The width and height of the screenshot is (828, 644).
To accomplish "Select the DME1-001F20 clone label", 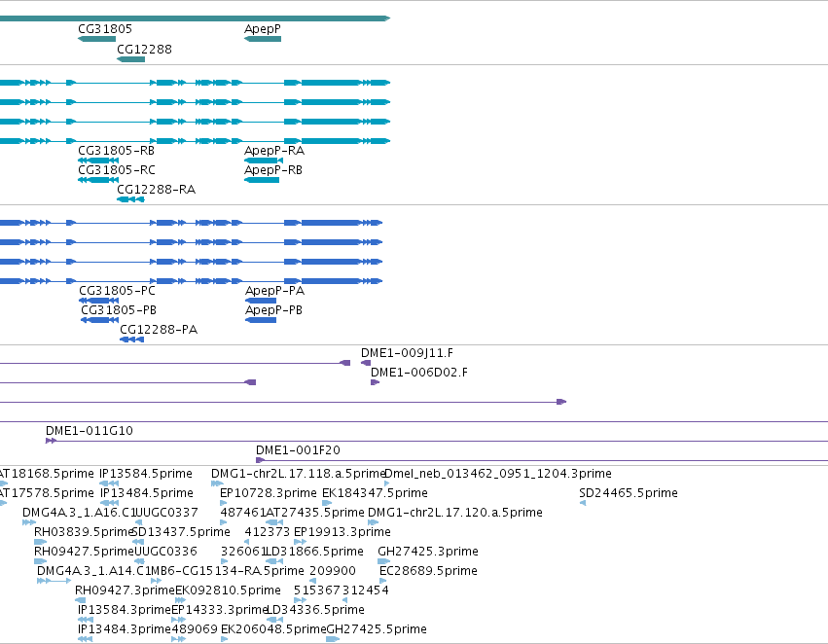I will point(298,450).
